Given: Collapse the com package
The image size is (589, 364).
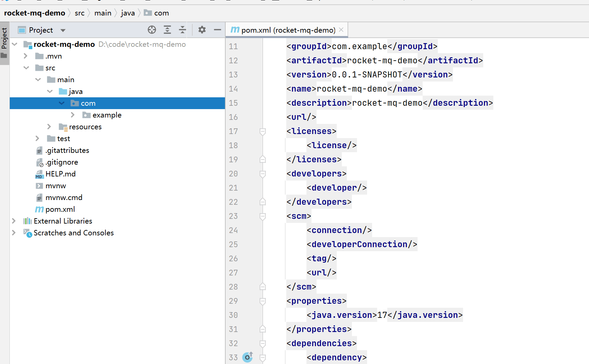Looking at the screenshot, I should [62, 103].
